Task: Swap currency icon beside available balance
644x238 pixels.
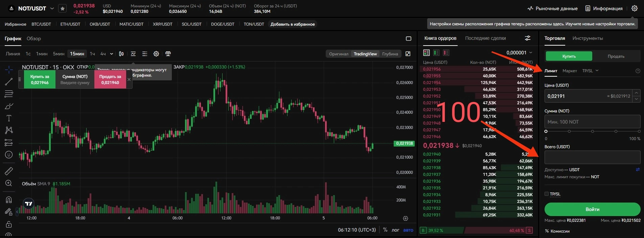Action: tap(638, 170)
